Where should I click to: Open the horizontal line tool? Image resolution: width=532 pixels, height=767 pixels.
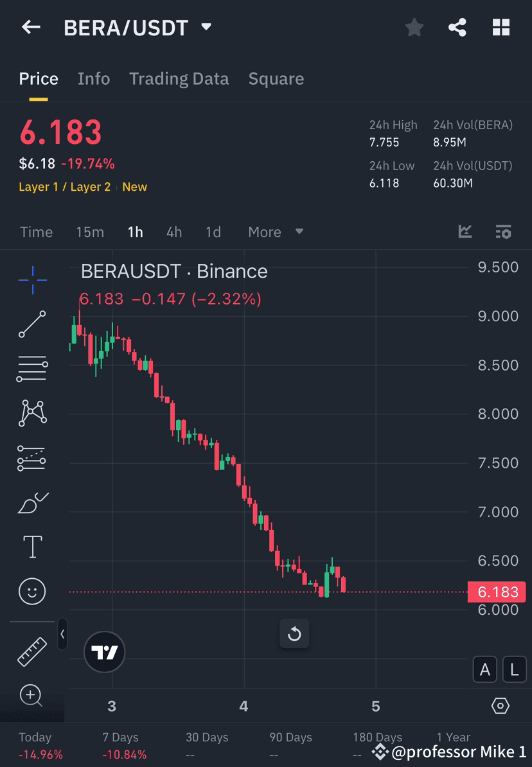coord(32,368)
